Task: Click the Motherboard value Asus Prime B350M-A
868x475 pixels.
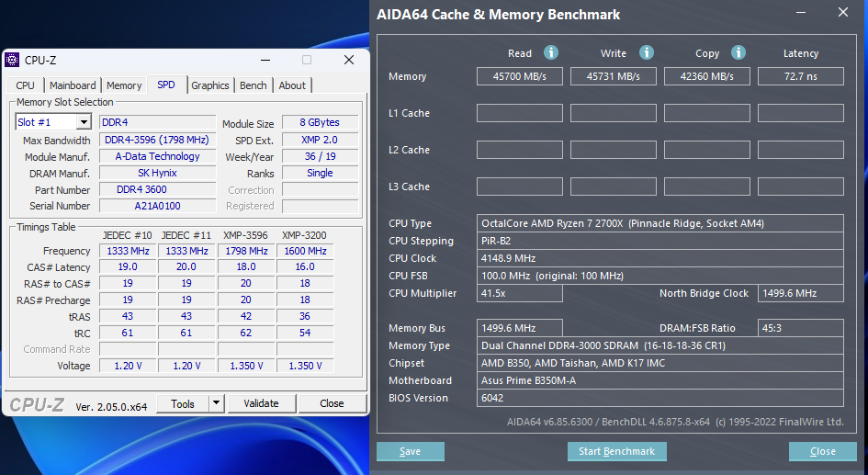Action: (659, 380)
